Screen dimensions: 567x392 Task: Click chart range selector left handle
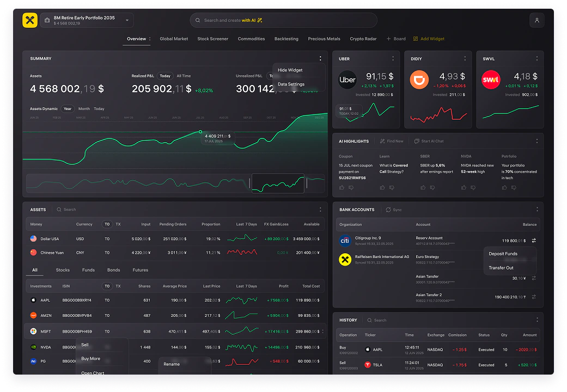click(249, 183)
